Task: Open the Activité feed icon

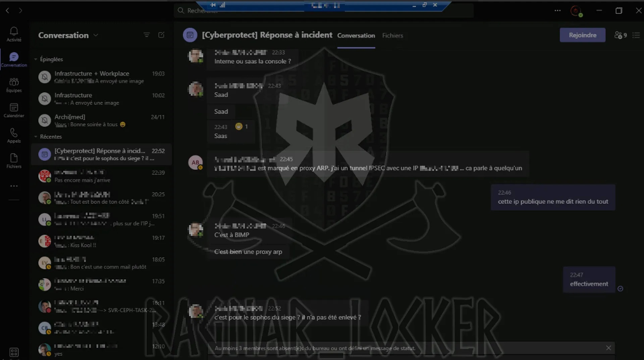Action: click(14, 34)
